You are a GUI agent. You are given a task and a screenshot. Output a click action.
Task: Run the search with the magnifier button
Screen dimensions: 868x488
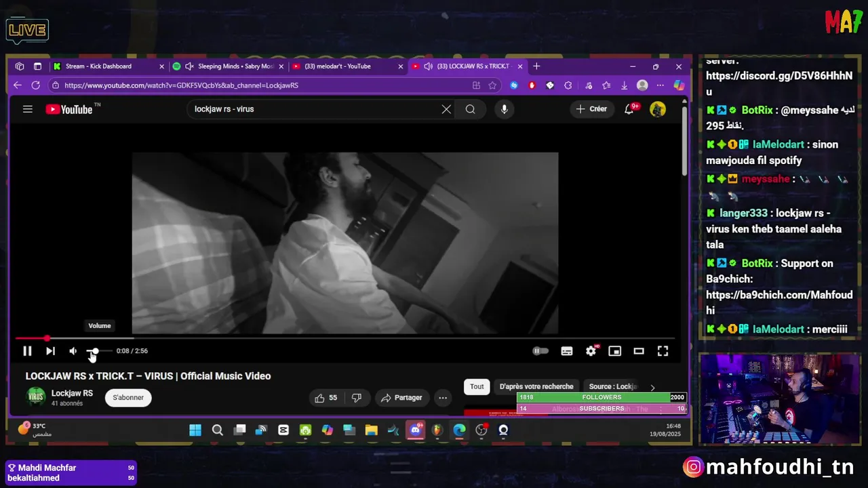(x=470, y=109)
